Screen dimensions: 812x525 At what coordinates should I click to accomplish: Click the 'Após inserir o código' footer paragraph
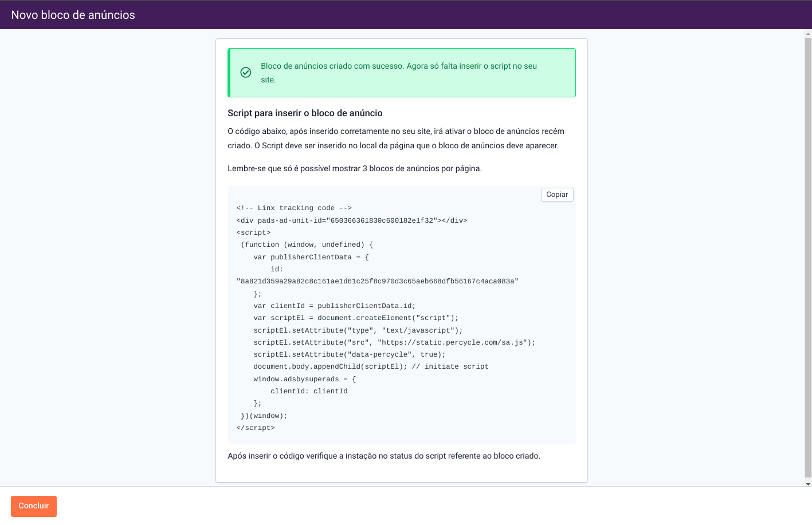383,456
